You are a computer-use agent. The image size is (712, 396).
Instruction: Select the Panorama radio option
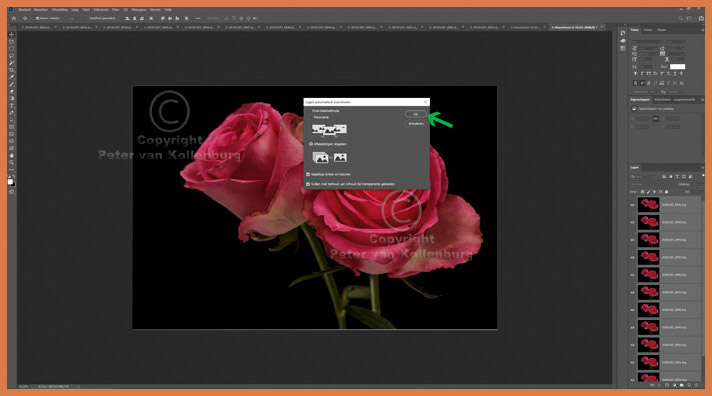click(320, 117)
